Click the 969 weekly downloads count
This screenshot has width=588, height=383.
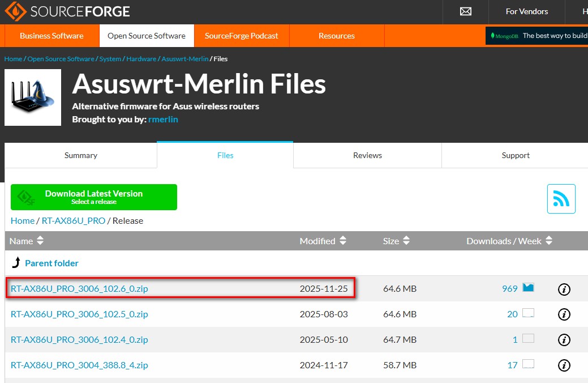coord(510,289)
